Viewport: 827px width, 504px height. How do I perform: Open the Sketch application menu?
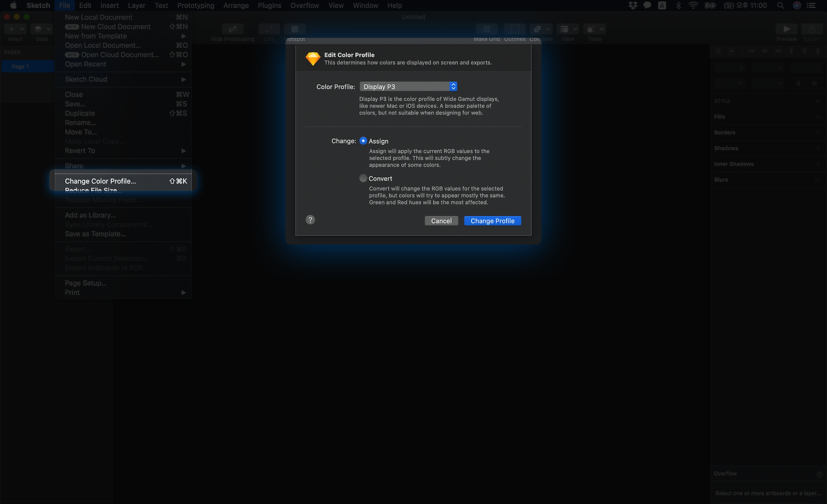point(38,5)
